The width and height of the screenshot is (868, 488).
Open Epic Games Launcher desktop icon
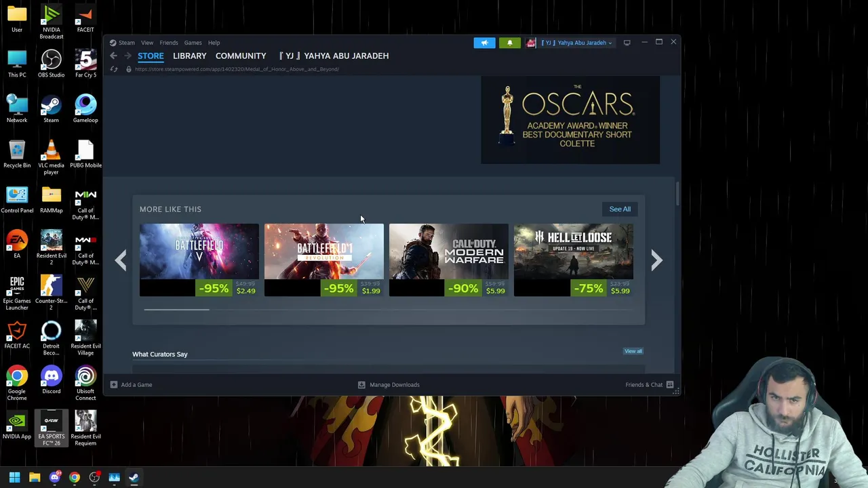tap(17, 293)
